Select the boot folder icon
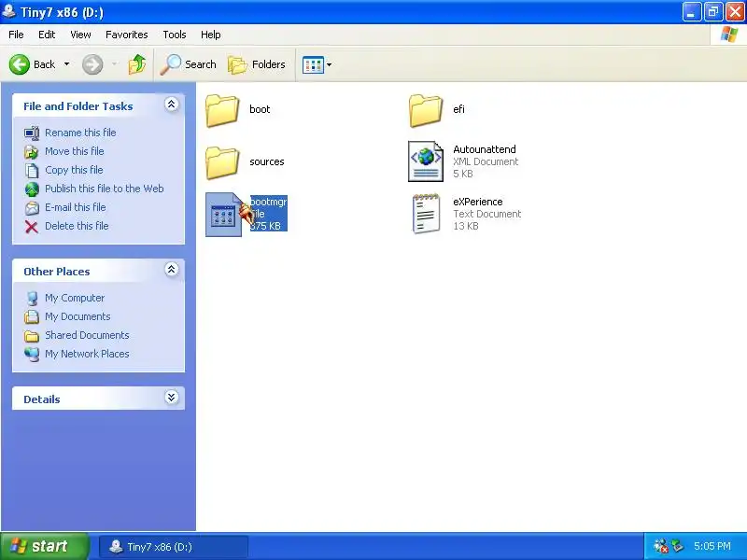The height and width of the screenshot is (560, 747). pos(222,110)
